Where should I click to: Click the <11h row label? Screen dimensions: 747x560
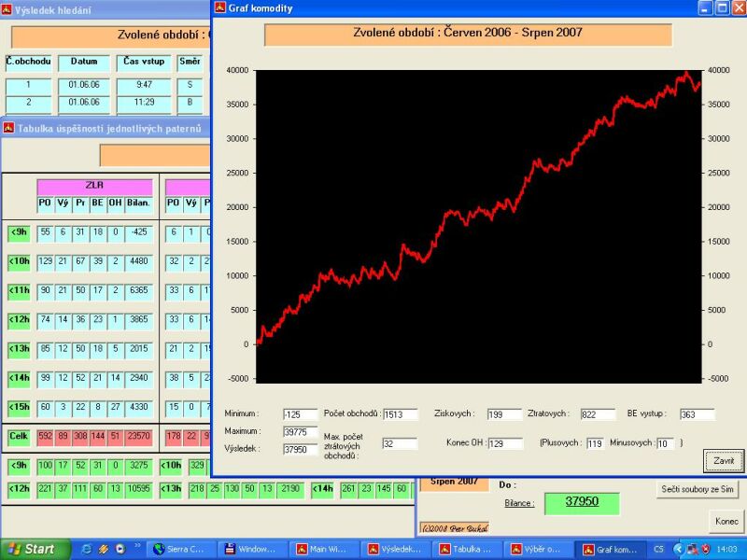tap(19, 290)
